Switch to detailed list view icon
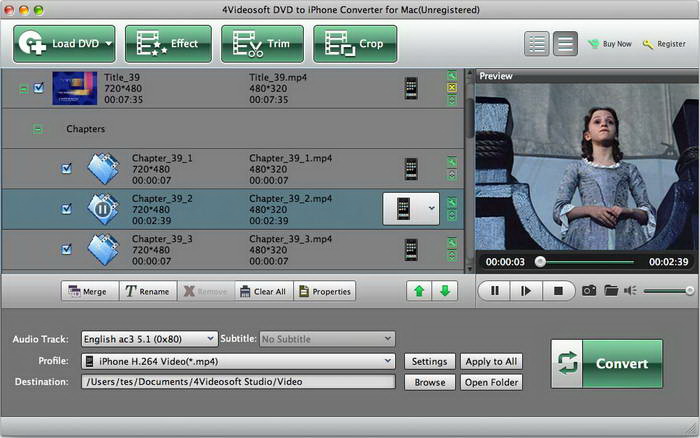Viewport: 700px width, 438px height. pos(536,44)
